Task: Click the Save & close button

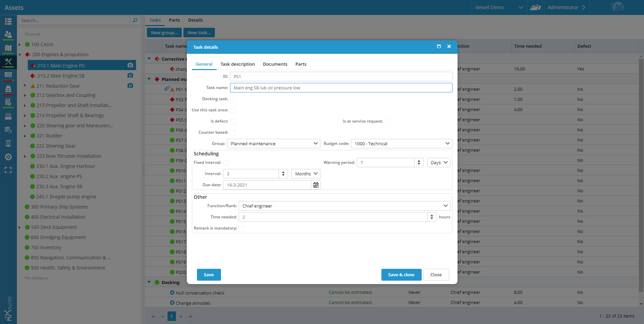Action: click(401, 275)
